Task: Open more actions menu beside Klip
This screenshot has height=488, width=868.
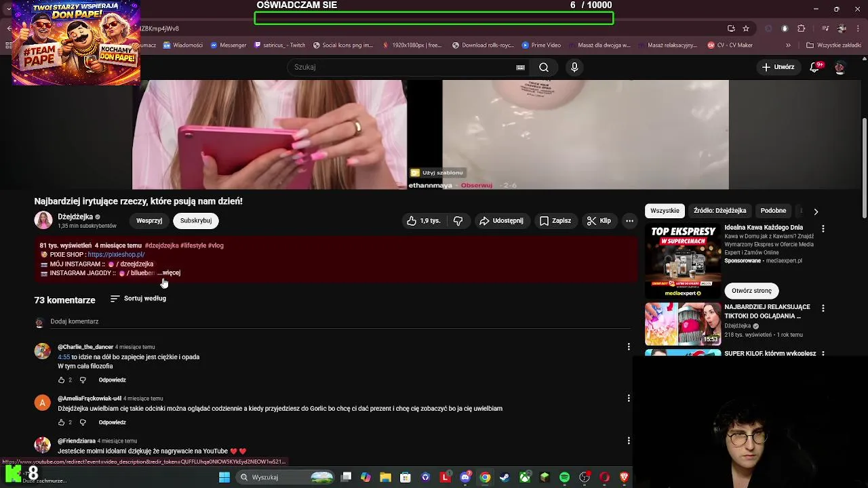Action: pyautogui.click(x=629, y=220)
